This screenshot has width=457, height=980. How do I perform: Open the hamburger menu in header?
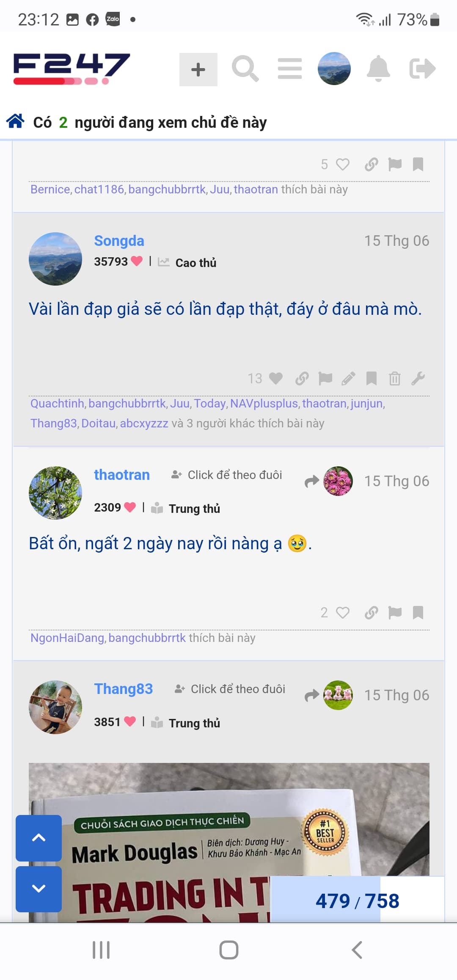tap(290, 69)
